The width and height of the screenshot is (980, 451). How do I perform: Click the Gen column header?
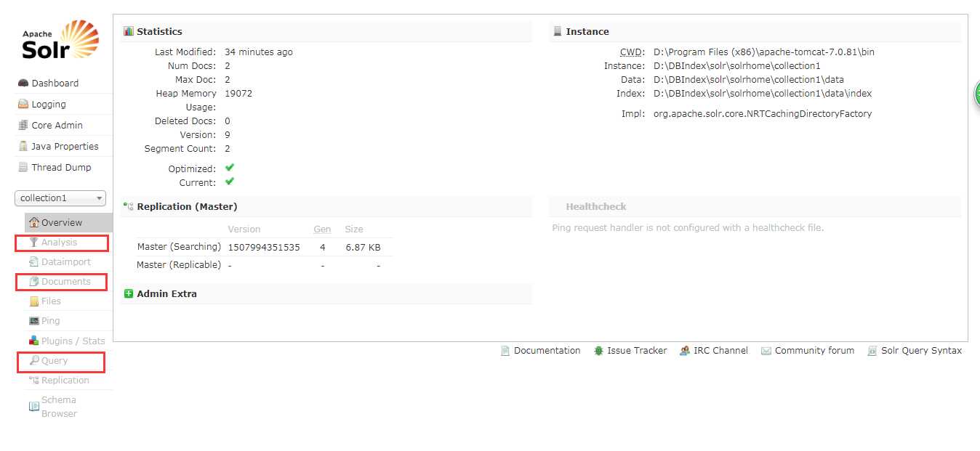coord(322,229)
